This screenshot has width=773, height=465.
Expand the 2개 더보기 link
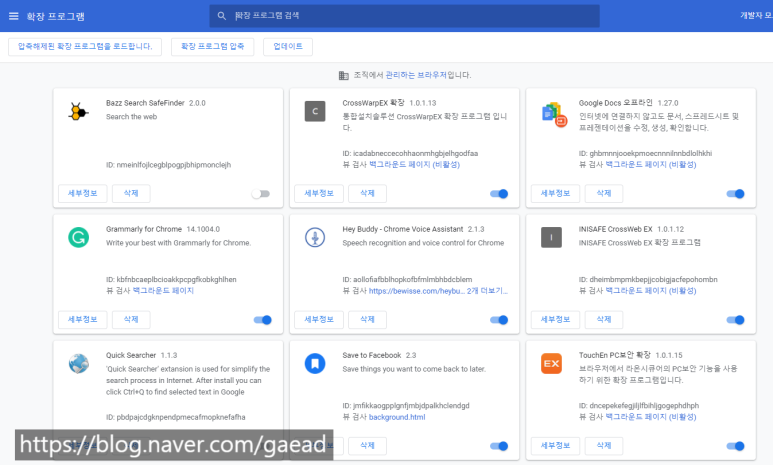click(x=487, y=291)
